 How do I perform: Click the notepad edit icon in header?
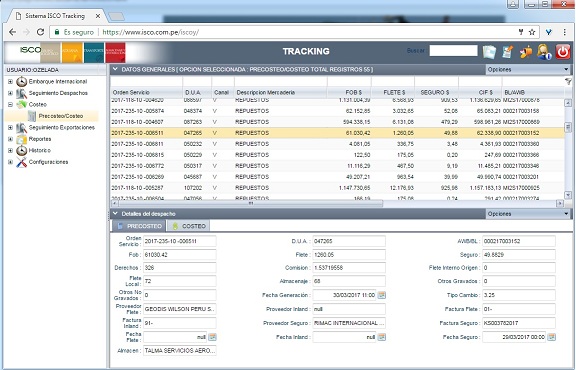coord(508,51)
